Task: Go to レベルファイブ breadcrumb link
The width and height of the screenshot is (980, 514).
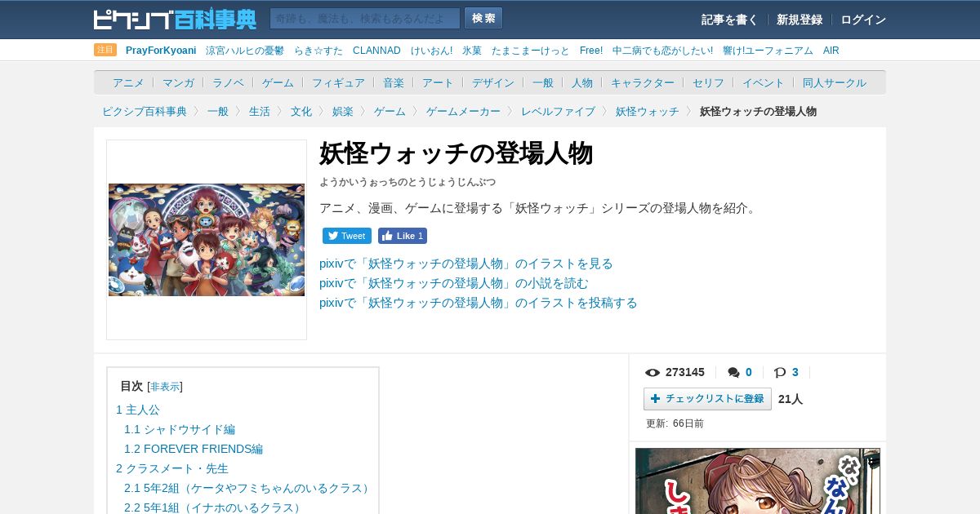Action: coord(558,112)
